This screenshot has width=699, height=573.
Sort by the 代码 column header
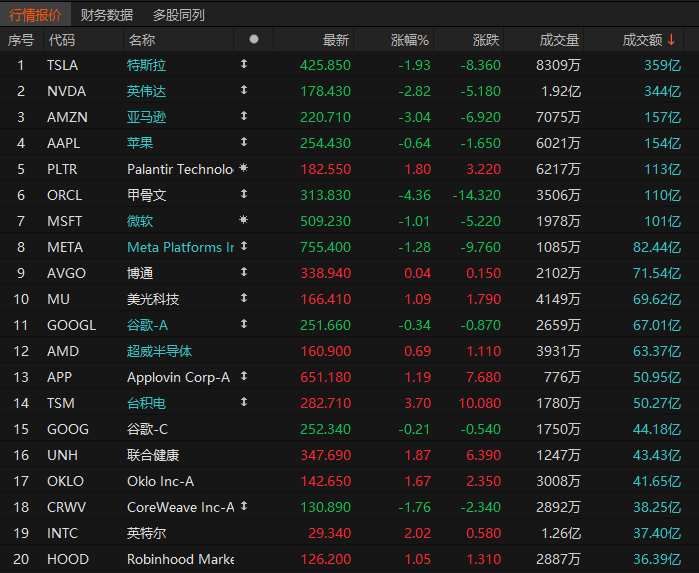coord(62,40)
